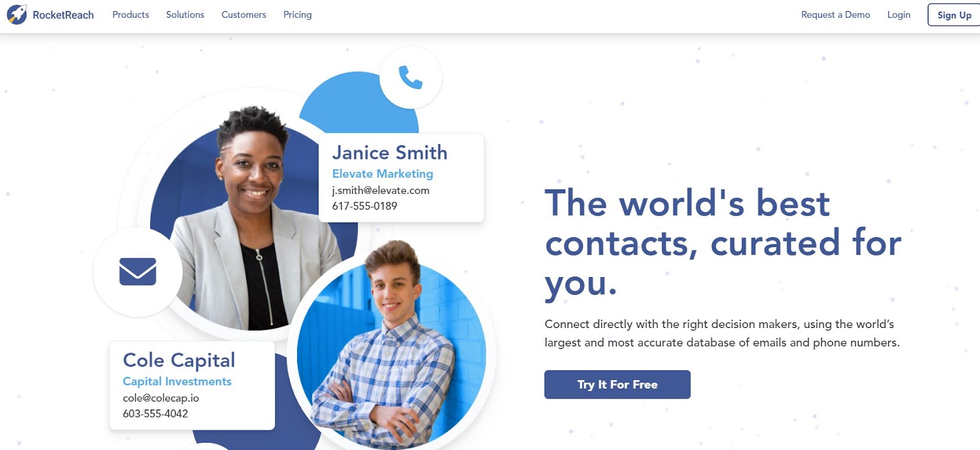The image size is (980, 450).
Task: Click the Try It For Free button
Action: click(617, 384)
